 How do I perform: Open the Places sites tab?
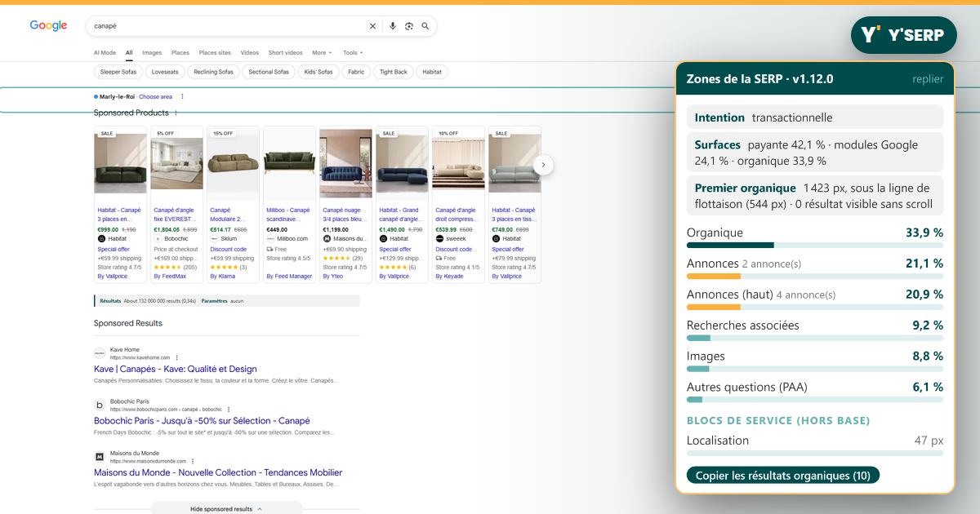(215, 52)
